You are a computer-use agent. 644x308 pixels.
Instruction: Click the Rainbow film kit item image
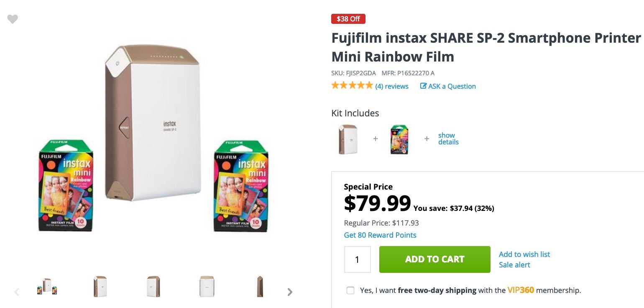[x=399, y=139]
